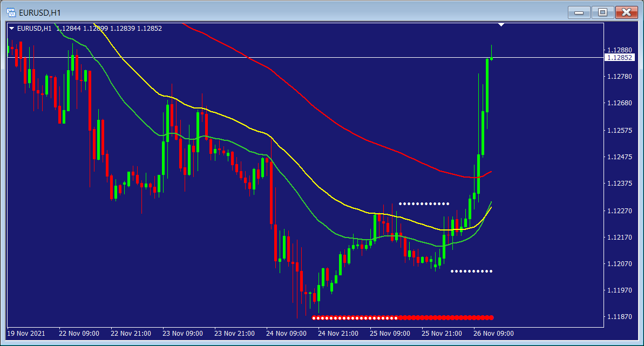Click the 1.11870 price scale label
Image resolution: width=644 pixels, height=346 pixels.
tap(619, 317)
